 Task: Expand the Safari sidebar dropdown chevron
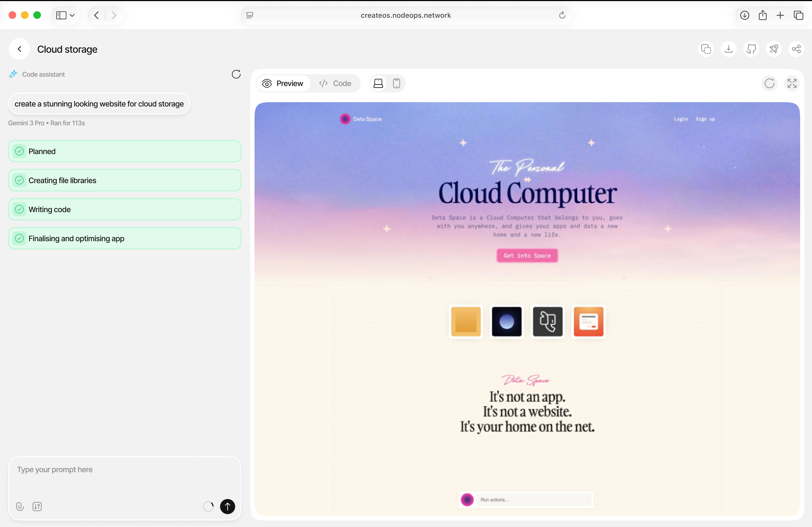72,15
